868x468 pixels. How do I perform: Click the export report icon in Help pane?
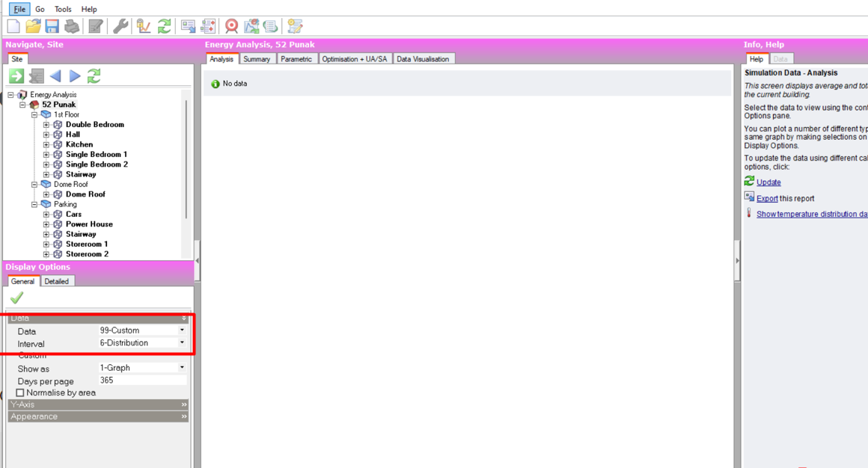(x=749, y=197)
